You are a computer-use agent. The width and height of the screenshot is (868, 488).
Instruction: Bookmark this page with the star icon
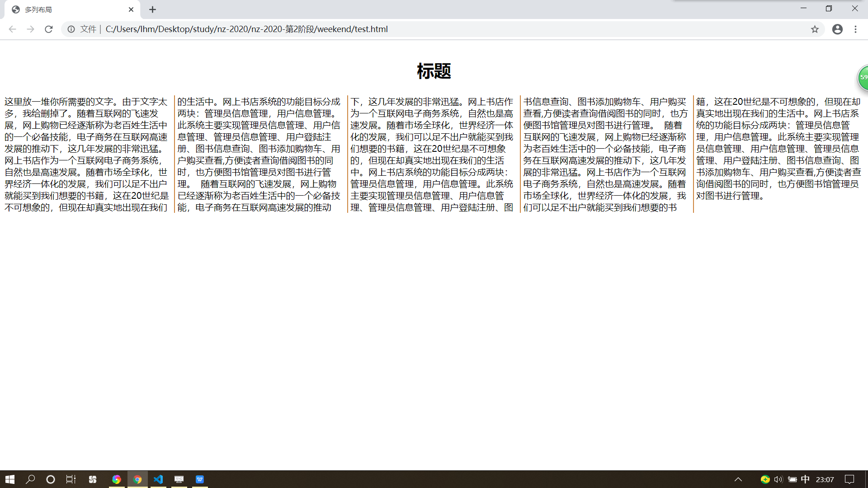click(x=815, y=29)
